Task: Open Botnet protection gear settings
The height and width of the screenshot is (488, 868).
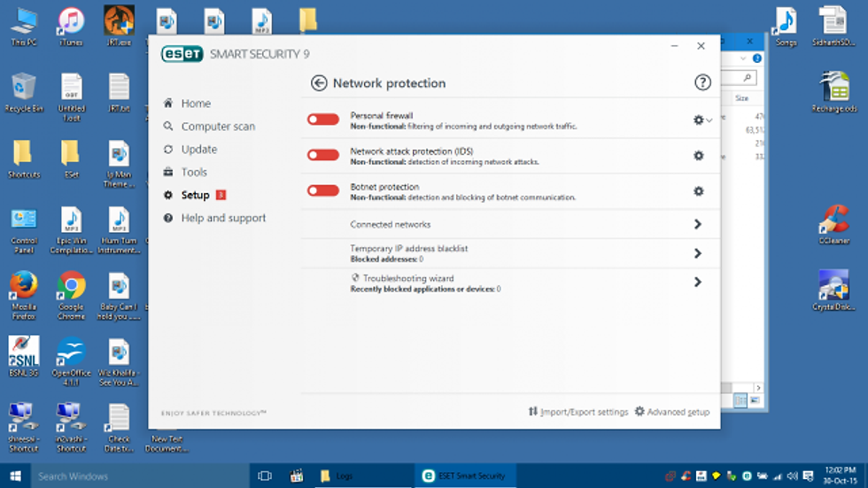Action: click(x=699, y=191)
